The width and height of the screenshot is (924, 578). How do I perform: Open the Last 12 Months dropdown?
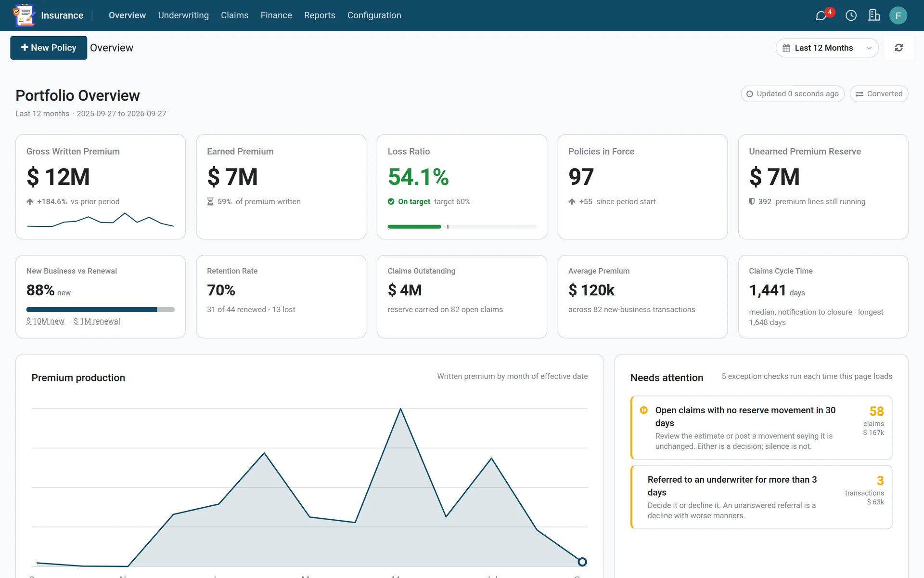827,48
